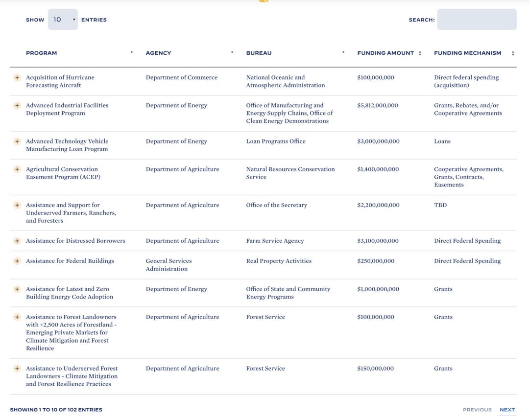Image resolution: width=529 pixels, height=420 pixels.
Task: Go to the Next page of entries
Action: coord(507,410)
